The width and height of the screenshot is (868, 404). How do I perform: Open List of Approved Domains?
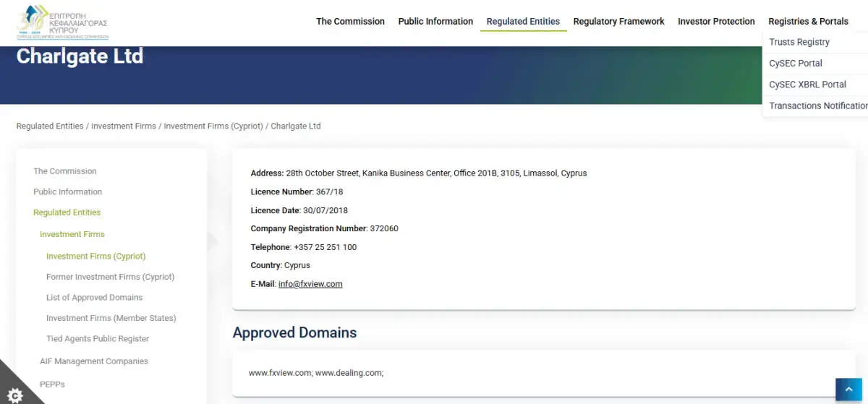point(95,298)
